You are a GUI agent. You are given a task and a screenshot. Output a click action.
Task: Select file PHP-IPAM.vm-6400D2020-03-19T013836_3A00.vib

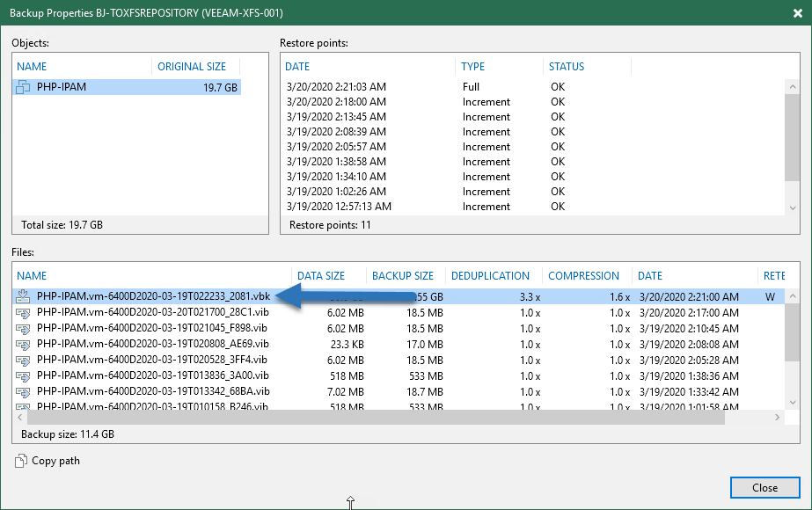click(153, 375)
